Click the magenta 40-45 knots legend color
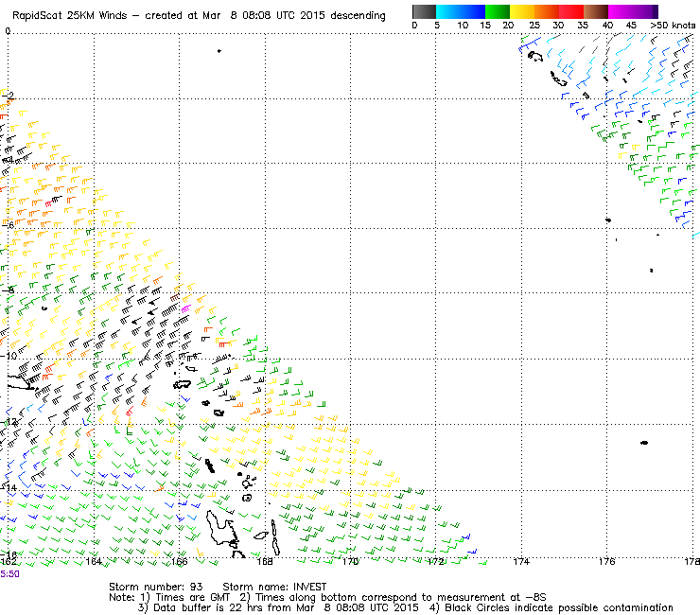Image resolution: width=700 pixels, height=615 pixels. point(621,11)
